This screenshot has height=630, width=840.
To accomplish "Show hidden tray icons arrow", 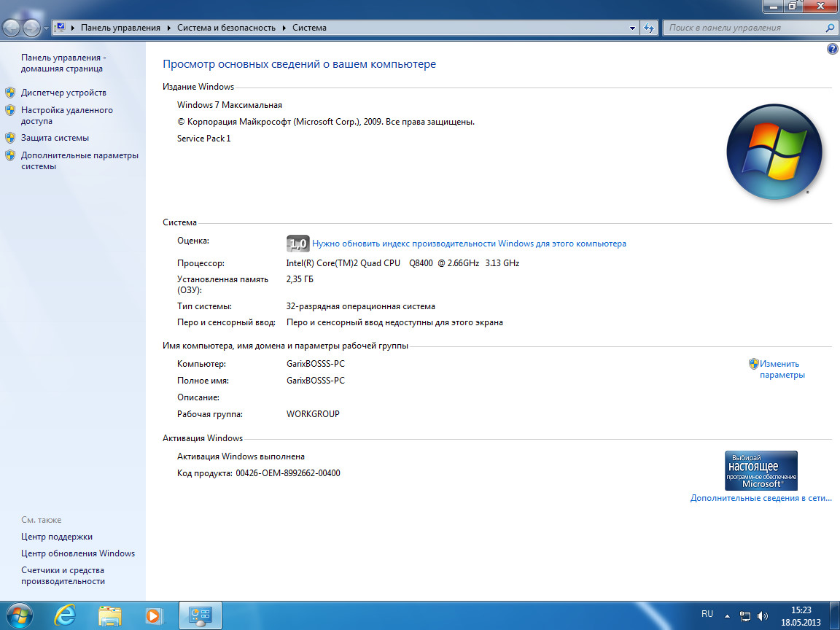I will (x=727, y=616).
